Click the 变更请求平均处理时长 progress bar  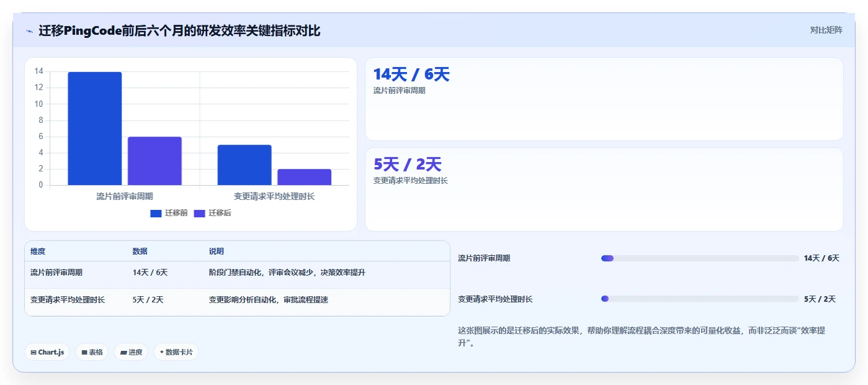tap(700, 299)
